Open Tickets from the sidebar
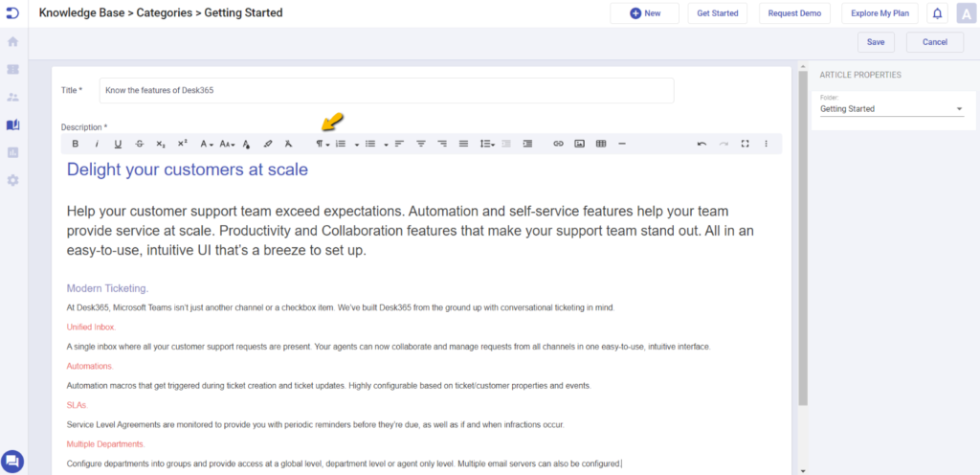Image resolution: width=980 pixels, height=475 pixels. click(12, 69)
